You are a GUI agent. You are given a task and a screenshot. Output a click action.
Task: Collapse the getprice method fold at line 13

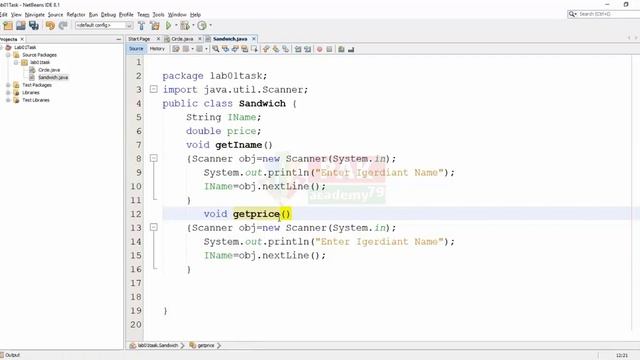click(x=153, y=227)
